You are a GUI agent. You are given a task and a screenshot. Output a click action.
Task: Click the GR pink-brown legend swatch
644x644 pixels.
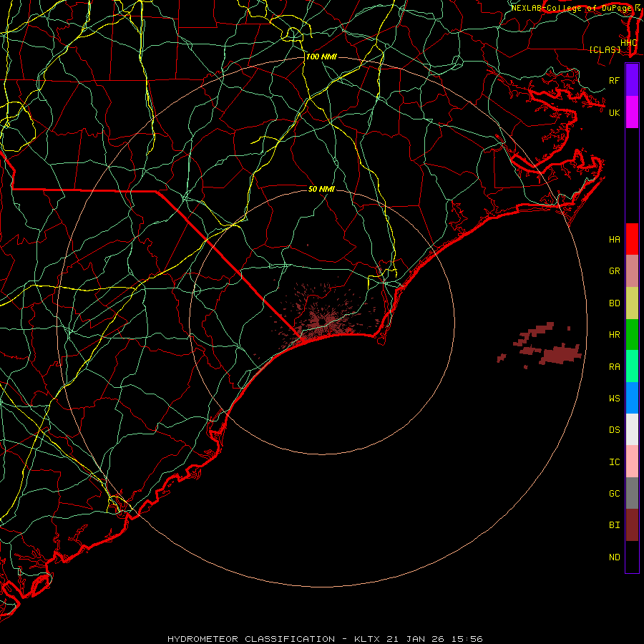coord(632,270)
